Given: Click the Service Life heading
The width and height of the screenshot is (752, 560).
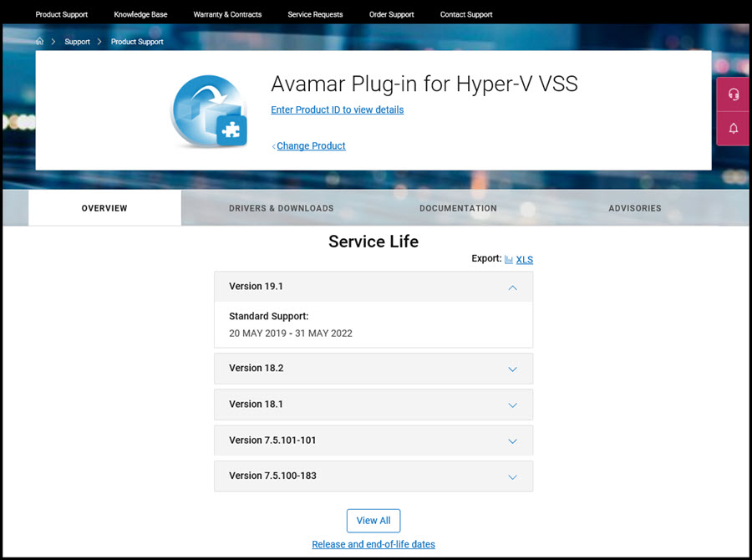Looking at the screenshot, I should (x=373, y=242).
